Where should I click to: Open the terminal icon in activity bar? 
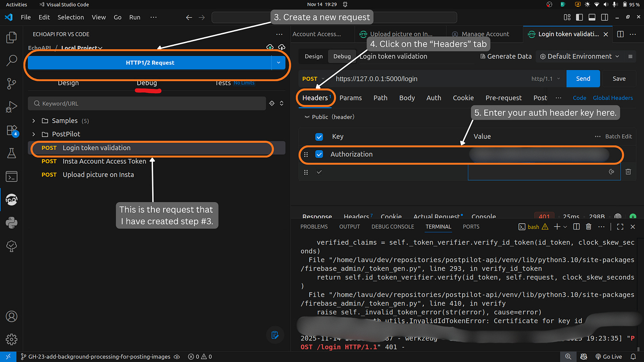pyautogui.click(x=12, y=177)
